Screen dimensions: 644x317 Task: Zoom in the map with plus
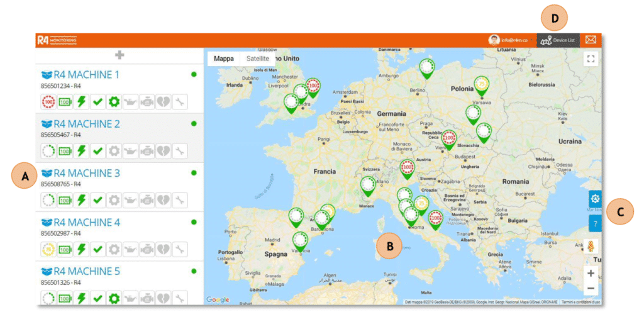tap(591, 273)
